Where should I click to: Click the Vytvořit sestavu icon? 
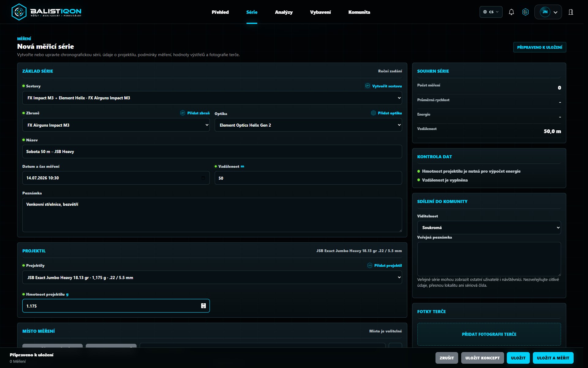pos(367,86)
